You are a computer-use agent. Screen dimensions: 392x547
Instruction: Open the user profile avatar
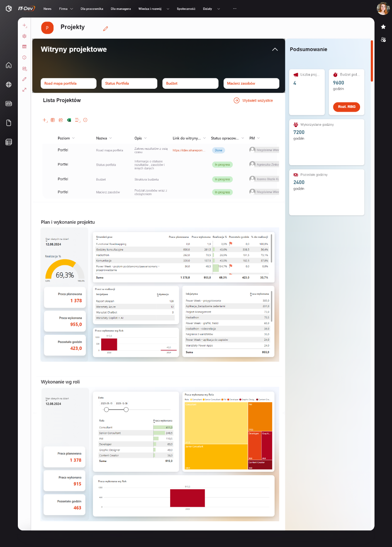pyautogui.click(x=382, y=8)
